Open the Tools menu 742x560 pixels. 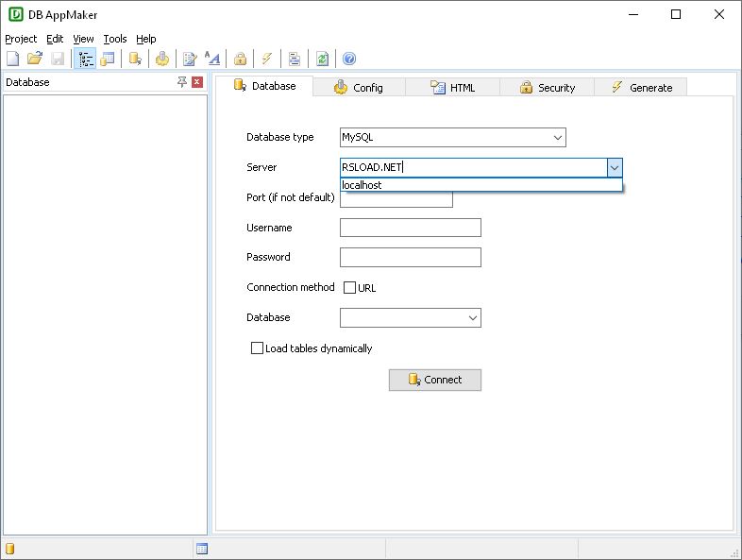tap(115, 39)
